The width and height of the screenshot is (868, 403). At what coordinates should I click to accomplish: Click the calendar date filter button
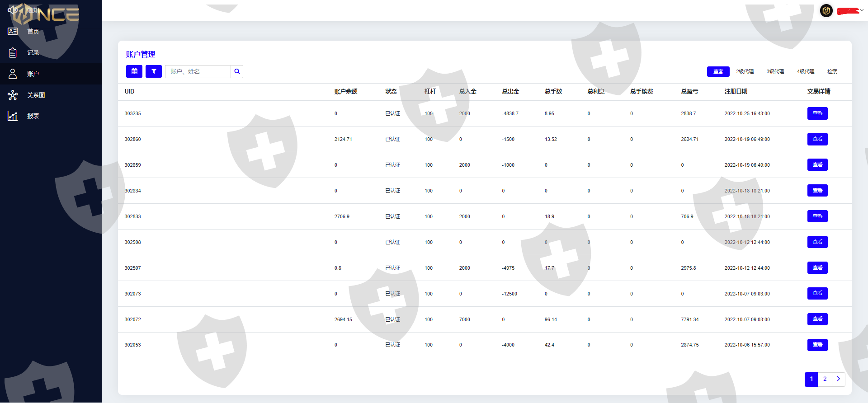click(x=134, y=71)
